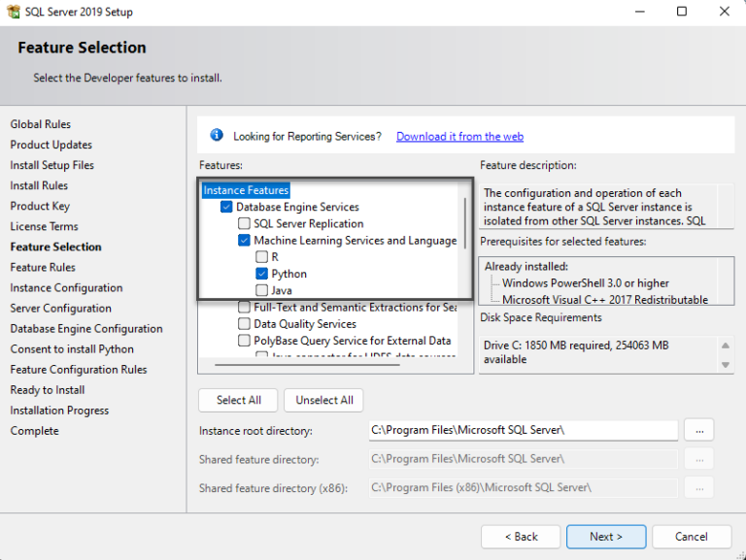This screenshot has height=560, width=746.
Task: Check Data Quality Services checkbox
Action: [245, 324]
